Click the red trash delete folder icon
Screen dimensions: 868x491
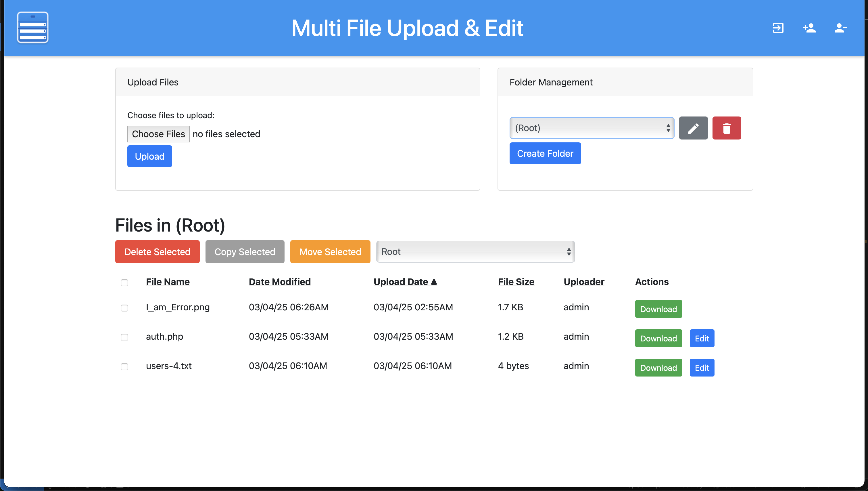tap(727, 128)
